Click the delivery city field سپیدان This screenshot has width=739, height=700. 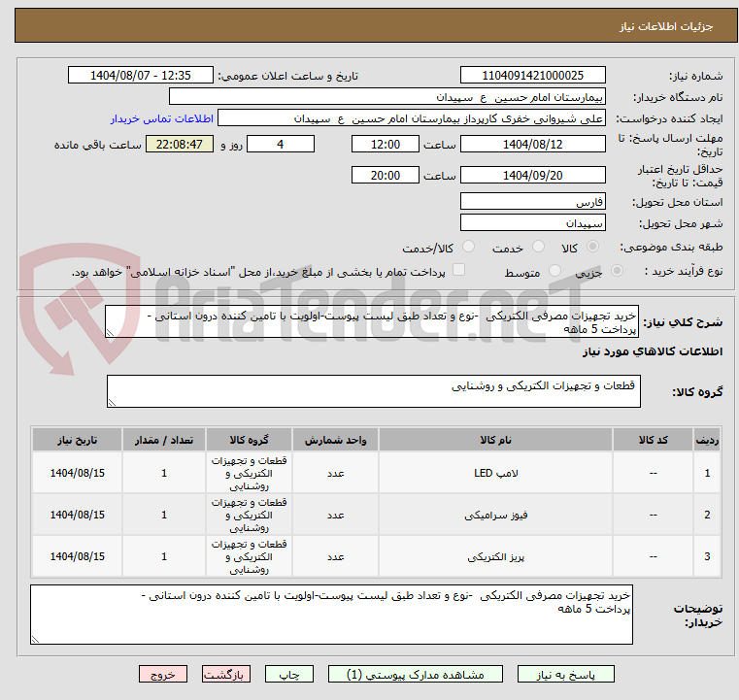point(532,222)
